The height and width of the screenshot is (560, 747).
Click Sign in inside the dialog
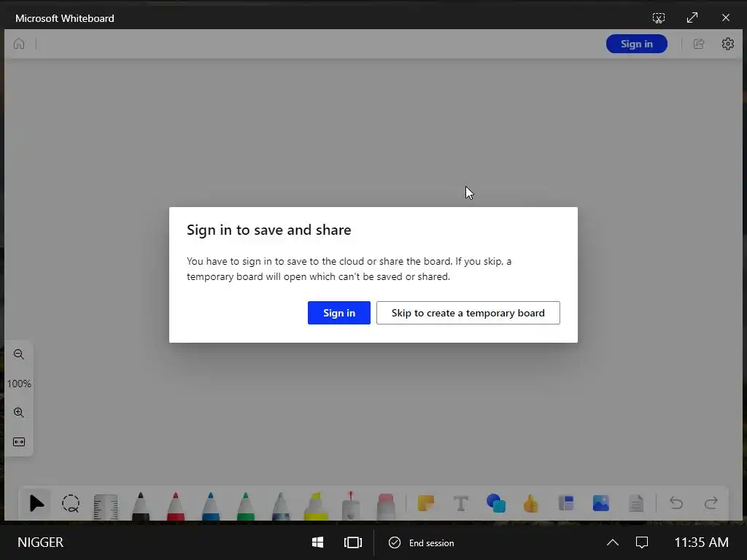pyautogui.click(x=338, y=313)
